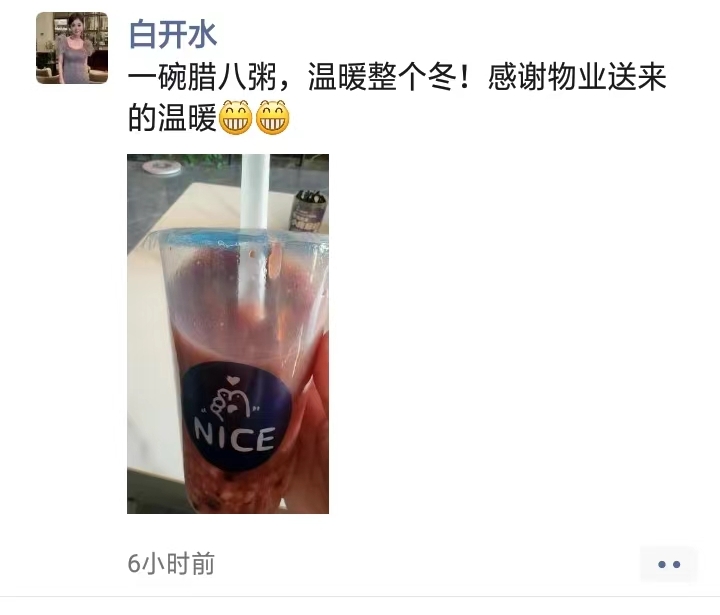This screenshot has height=615, width=720.
Task: Open the porridge cup photo
Action: pos(228,334)
